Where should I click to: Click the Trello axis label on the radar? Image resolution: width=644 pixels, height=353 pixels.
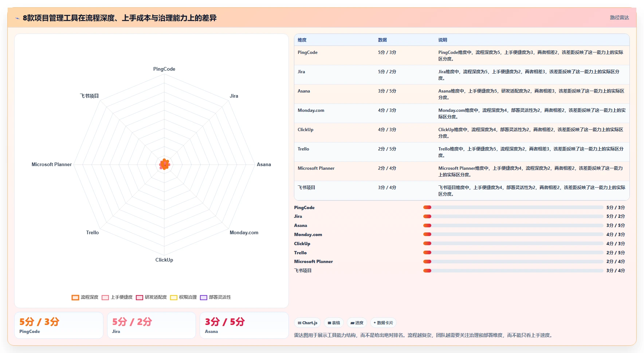click(93, 232)
